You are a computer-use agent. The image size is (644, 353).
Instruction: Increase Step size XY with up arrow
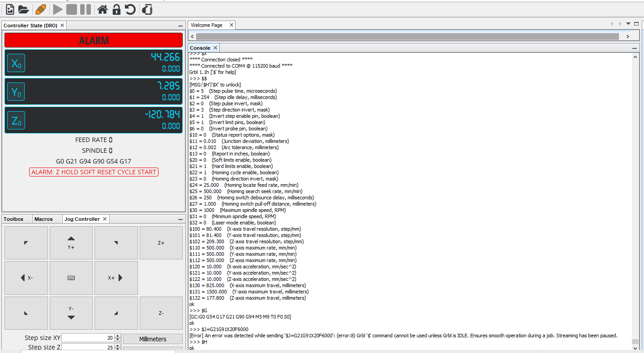click(118, 336)
